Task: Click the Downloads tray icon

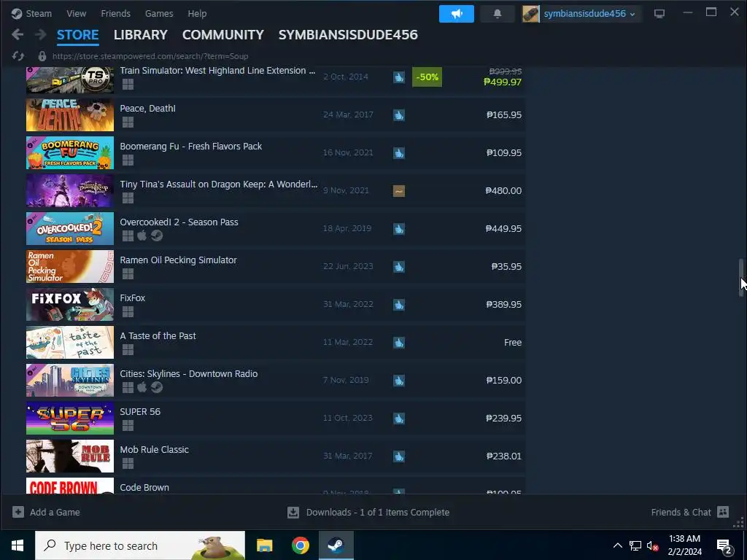Action: click(x=293, y=512)
